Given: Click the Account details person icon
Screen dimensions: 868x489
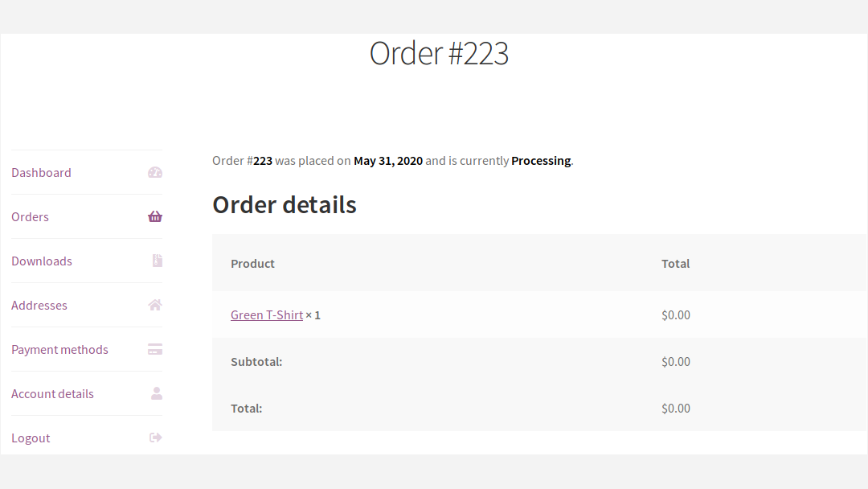Looking at the screenshot, I should pyautogui.click(x=157, y=393).
